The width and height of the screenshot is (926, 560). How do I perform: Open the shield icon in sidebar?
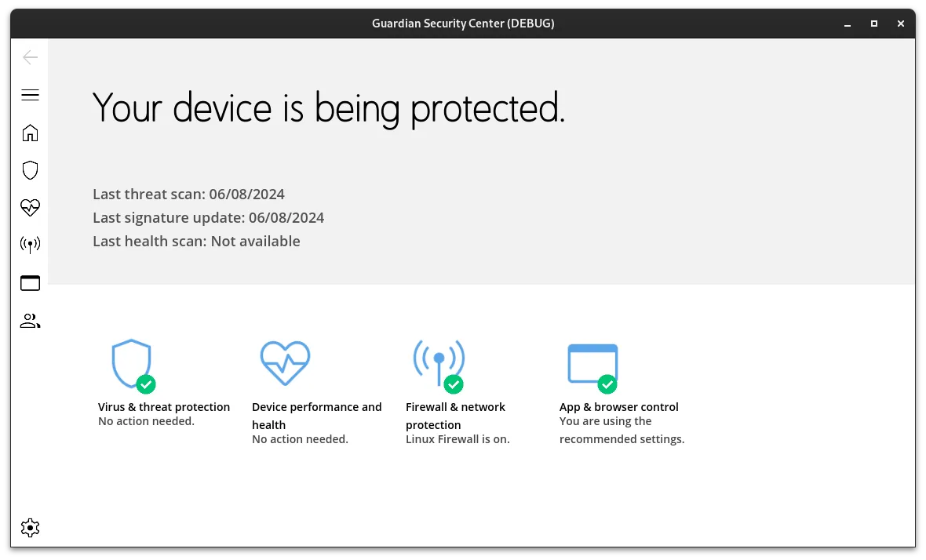click(30, 170)
